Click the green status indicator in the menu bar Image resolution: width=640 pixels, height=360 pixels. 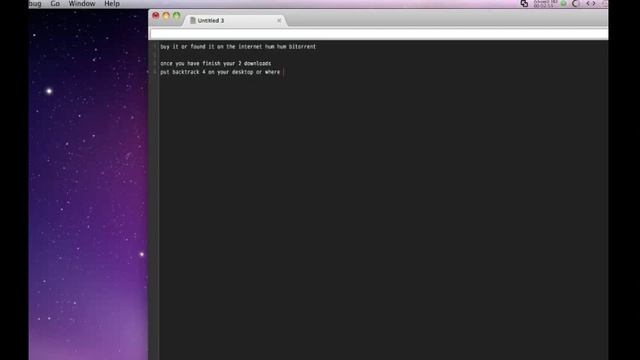point(563,4)
